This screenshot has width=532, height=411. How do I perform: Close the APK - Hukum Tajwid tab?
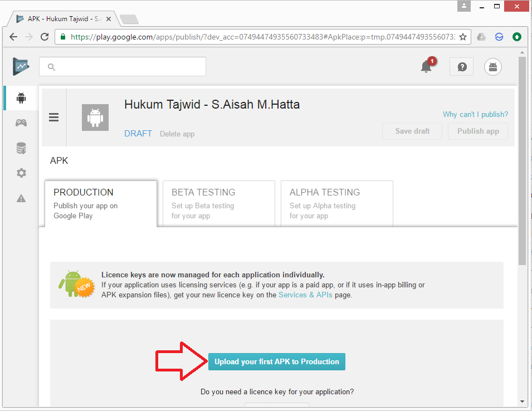[x=109, y=19]
